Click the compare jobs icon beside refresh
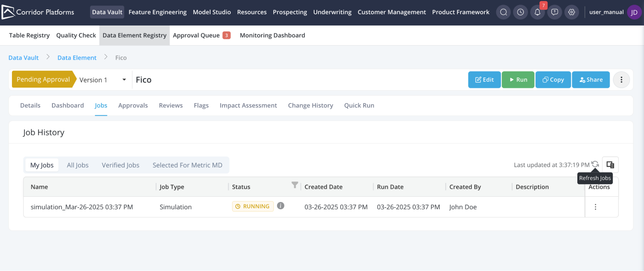Screen dimensions: 644x271 (x=610, y=165)
